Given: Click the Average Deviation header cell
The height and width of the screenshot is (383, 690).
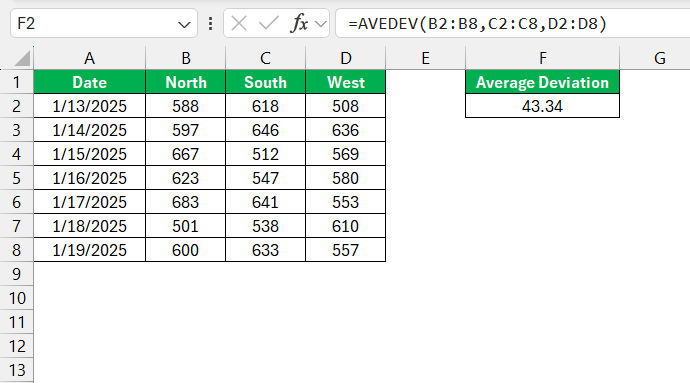Looking at the screenshot, I should pyautogui.click(x=543, y=82).
